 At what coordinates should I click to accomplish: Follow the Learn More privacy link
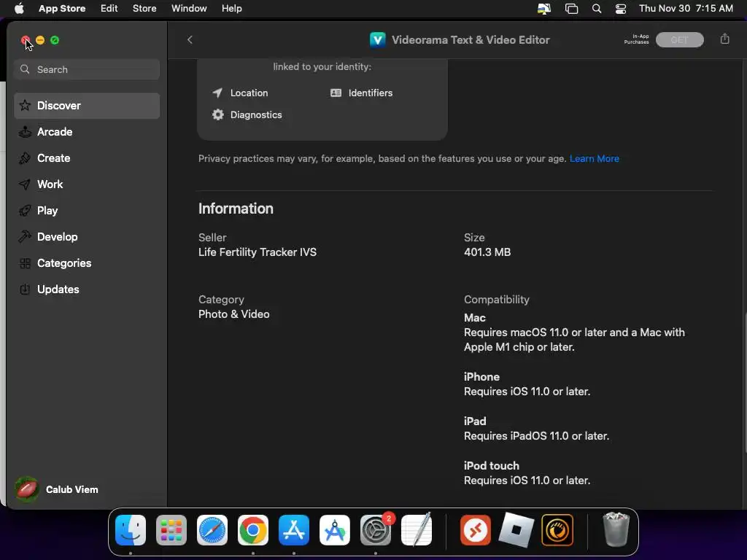point(594,158)
